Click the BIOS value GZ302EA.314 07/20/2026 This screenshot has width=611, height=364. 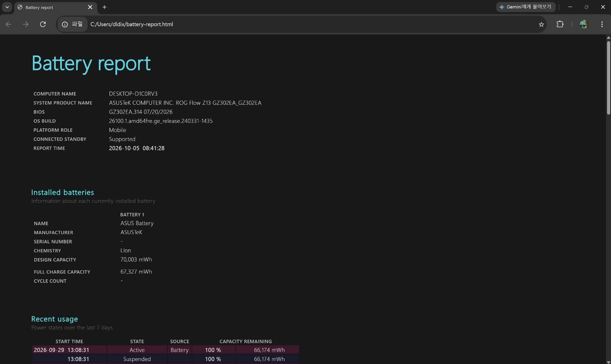(141, 112)
